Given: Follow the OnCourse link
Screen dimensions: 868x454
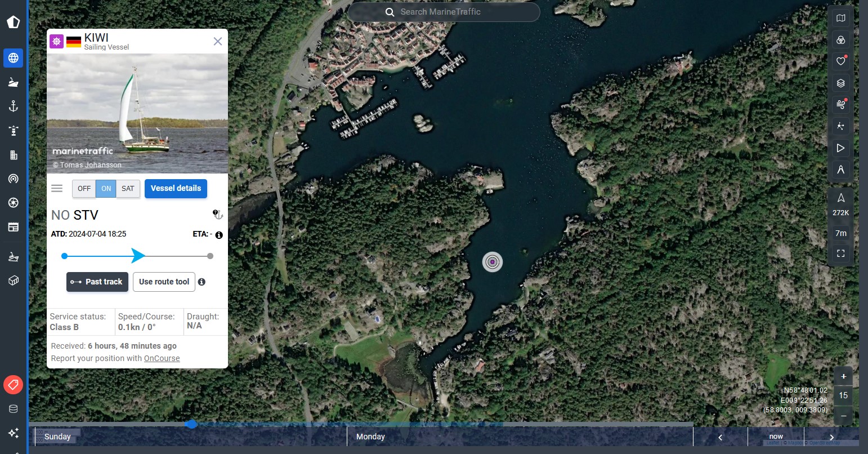Looking at the screenshot, I should (162, 358).
